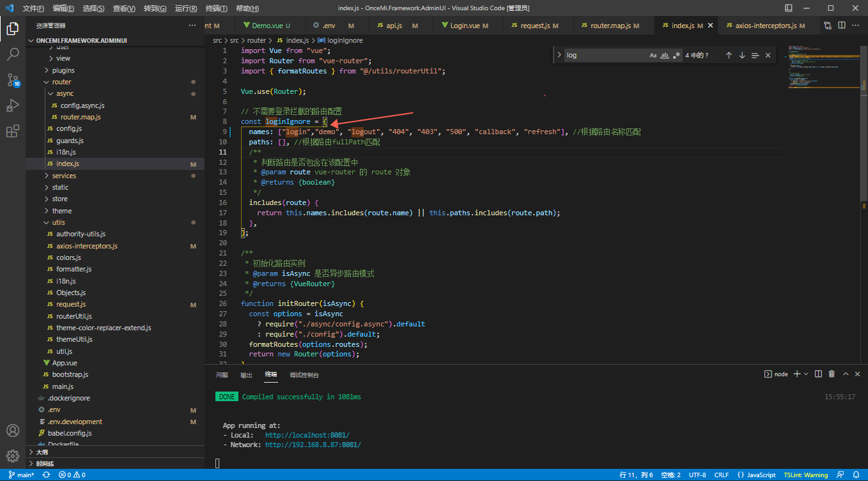Create new terminal with plus icon
Screen dimensions: 868x481
(x=797, y=374)
